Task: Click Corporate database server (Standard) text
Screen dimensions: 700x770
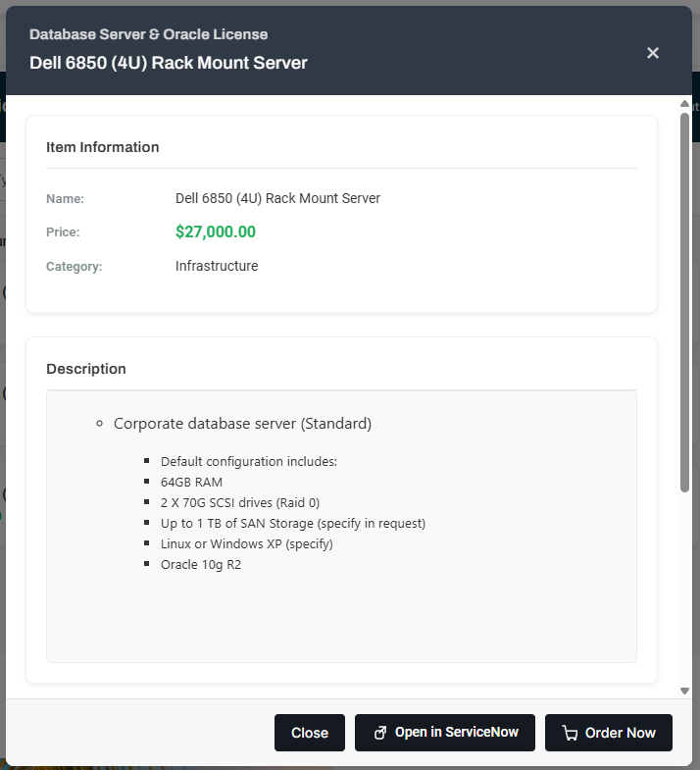Action: click(x=242, y=424)
